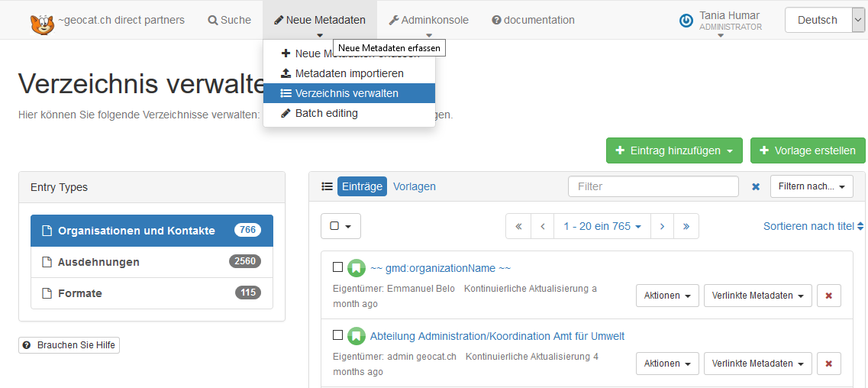Focus the Filter input field

[x=653, y=186]
